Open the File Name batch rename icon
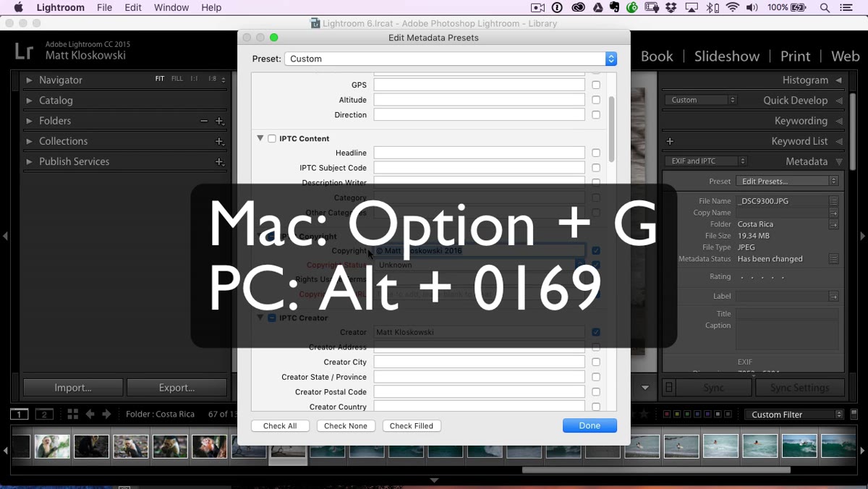This screenshot has width=868, height=489. [x=834, y=201]
